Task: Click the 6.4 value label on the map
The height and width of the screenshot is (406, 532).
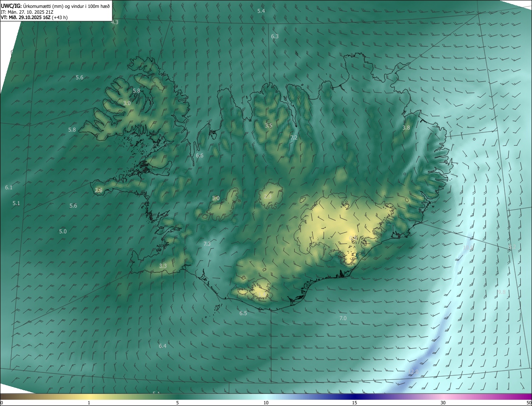Action: (163, 346)
